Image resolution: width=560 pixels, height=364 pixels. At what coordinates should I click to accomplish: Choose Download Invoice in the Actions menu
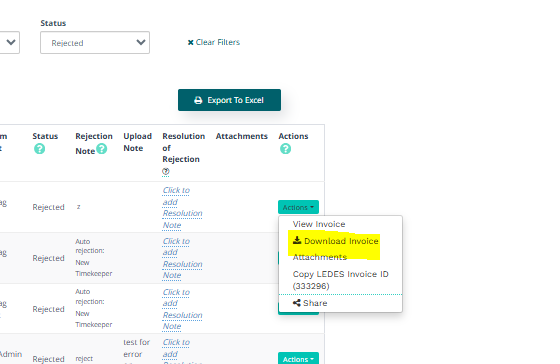(336, 241)
